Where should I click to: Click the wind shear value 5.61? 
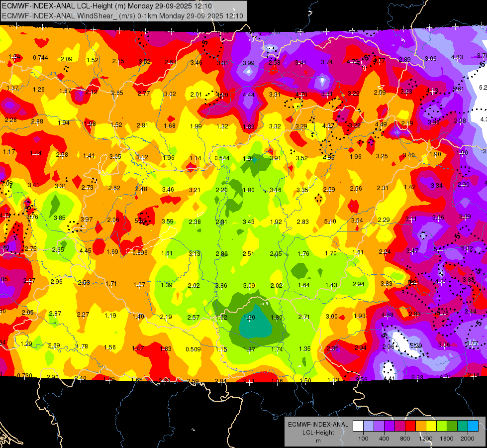[x=458, y=89]
